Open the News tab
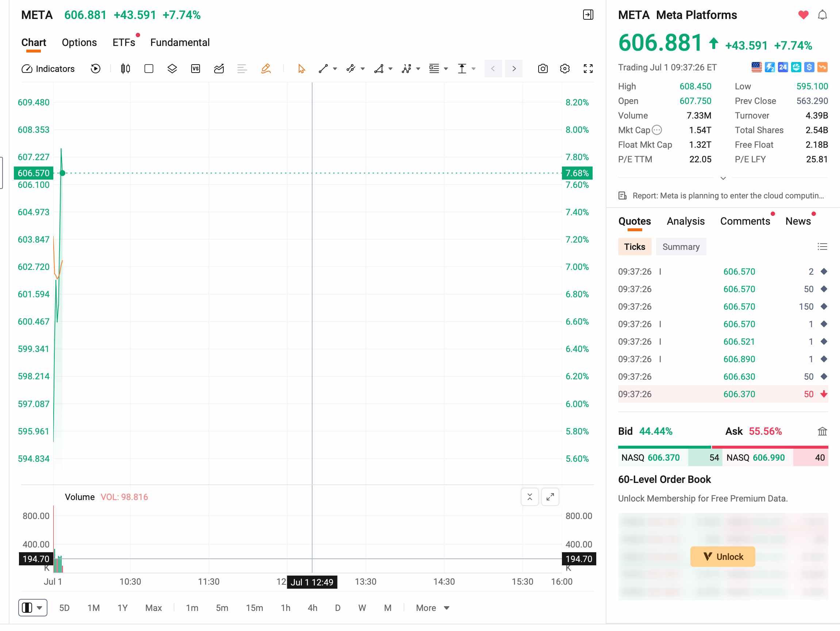The height and width of the screenshot is (631, 840). [798, 221]
